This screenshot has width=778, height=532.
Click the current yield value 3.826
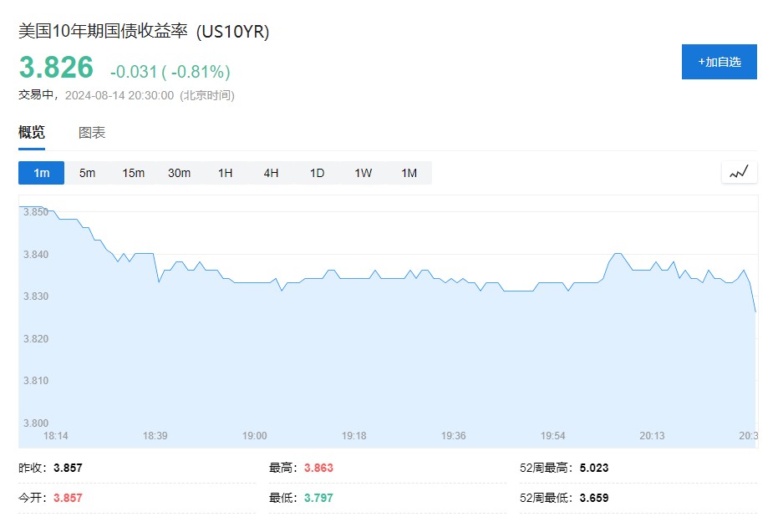tap(57, 68)
